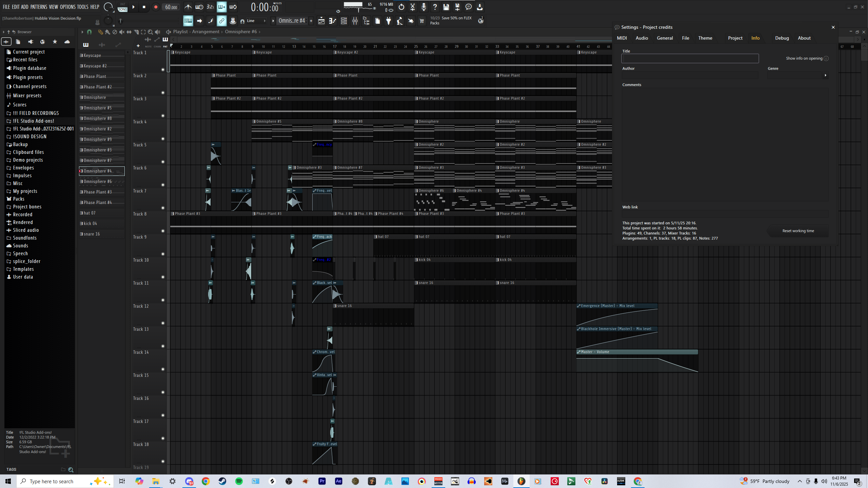This screenshot has width=868, height=488.
Task: Switch to the Audio settings tab
Action: (642, 38)
